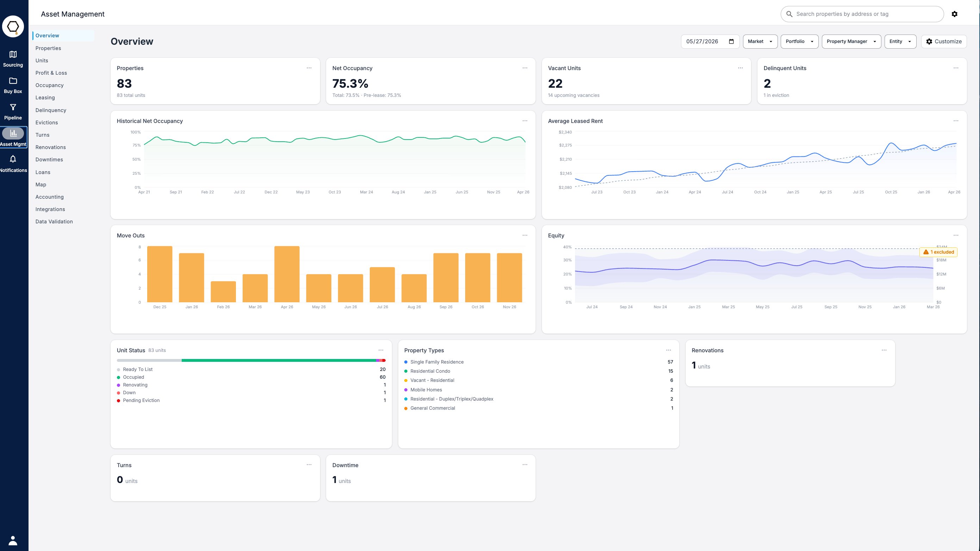Image resolution: width=980 pixels, height=551 pixels.
Task: Expand the Property Manager dropdown
Action: pyautogui.click(x=851, y=42)
